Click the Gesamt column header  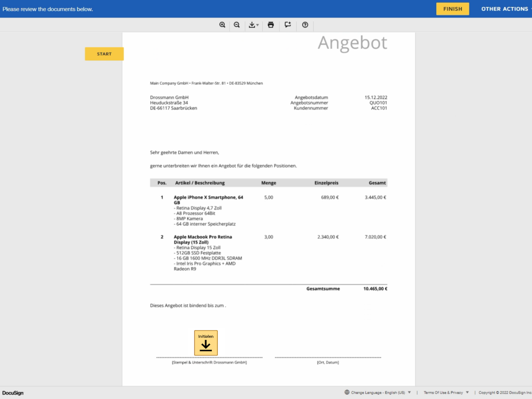click(x=377, y=183)
